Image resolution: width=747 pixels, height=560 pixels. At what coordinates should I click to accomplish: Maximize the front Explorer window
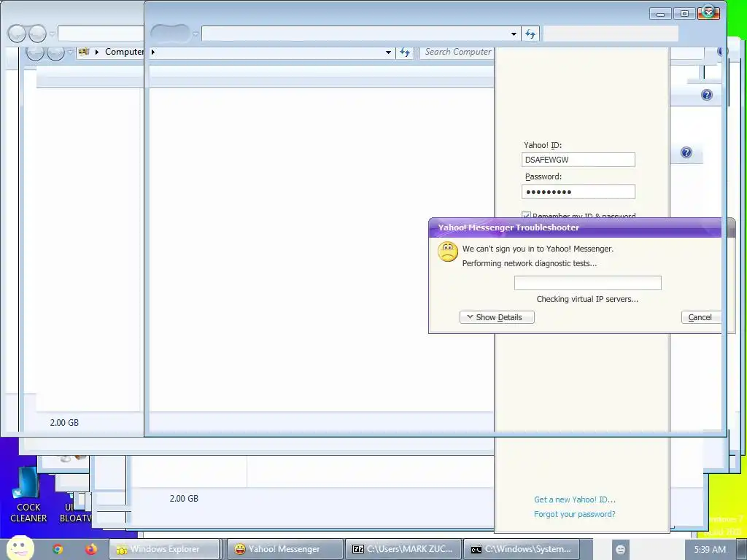pyautogui.click(x=684, y=14)
